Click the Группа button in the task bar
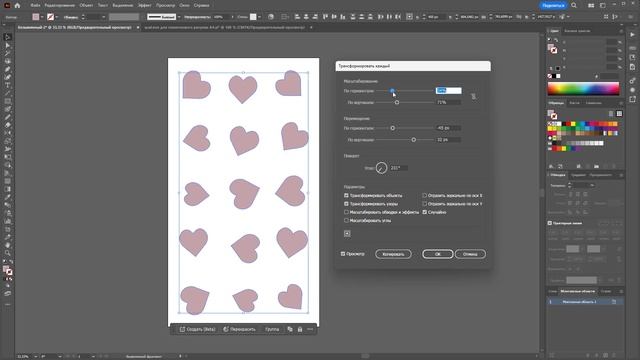 tap(272, 329)
